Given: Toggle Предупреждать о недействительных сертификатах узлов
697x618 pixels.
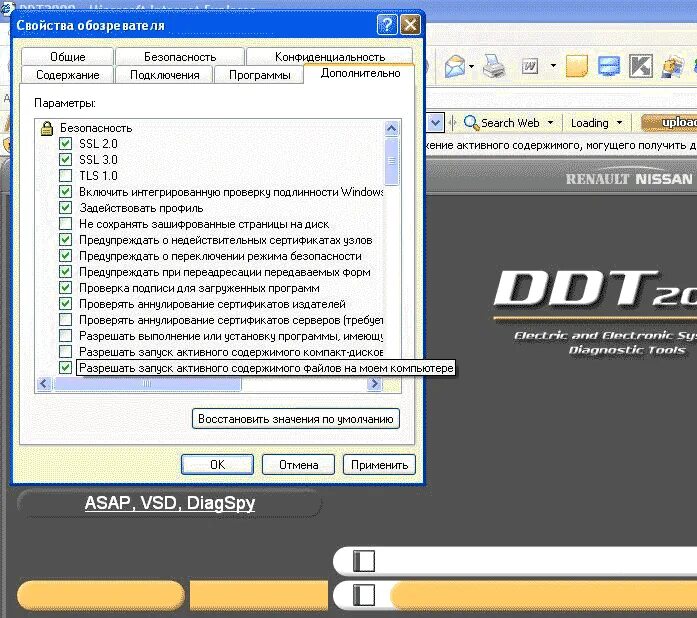Looking at the screenshot, I should (65, 240).
